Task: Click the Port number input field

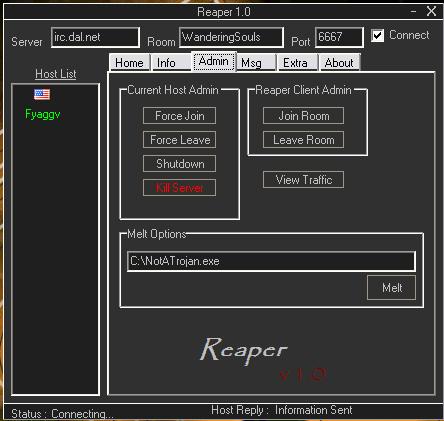Action: 339,37
